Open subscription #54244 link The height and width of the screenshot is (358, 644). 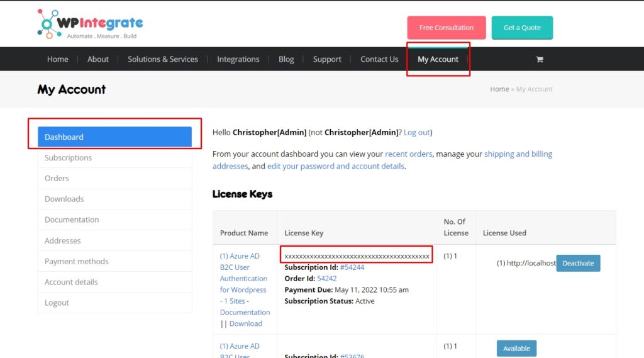point(352,267)
